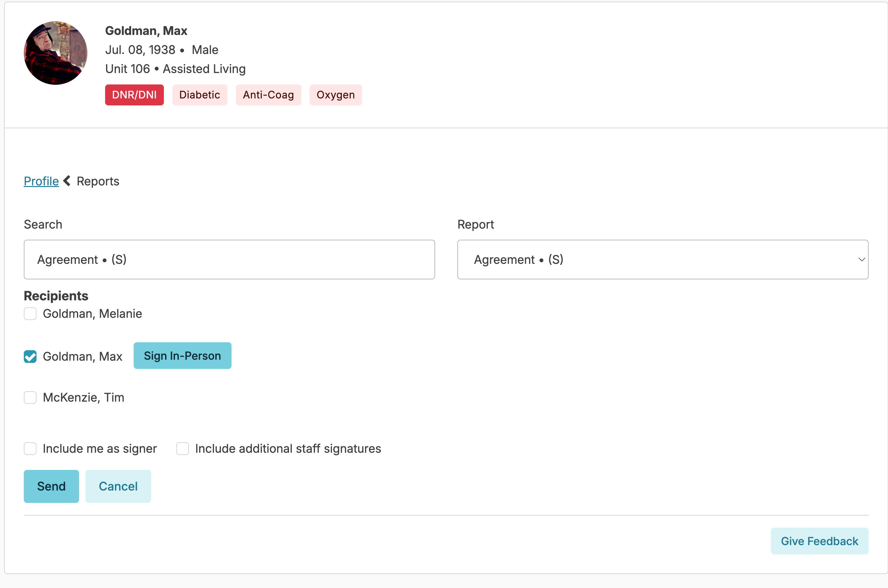The height and width of the screenshot is (588, 888).
Task: Focus the Search input field
Action: (229, 259)
